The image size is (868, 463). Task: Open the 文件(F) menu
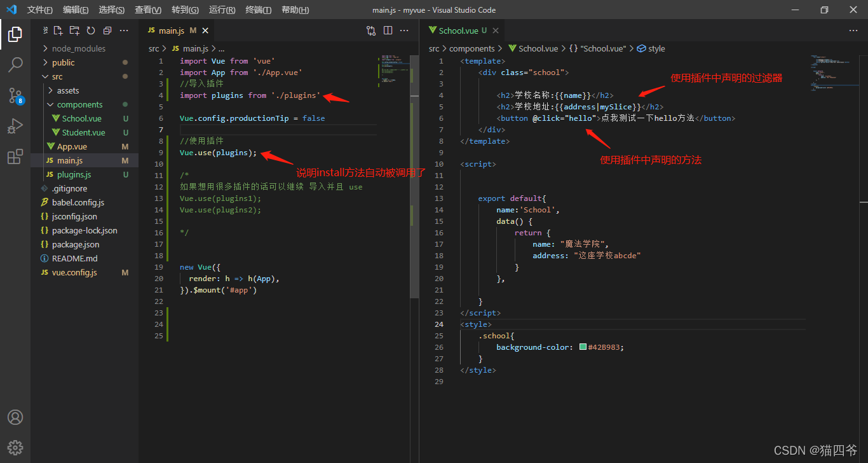coord(40,10)
